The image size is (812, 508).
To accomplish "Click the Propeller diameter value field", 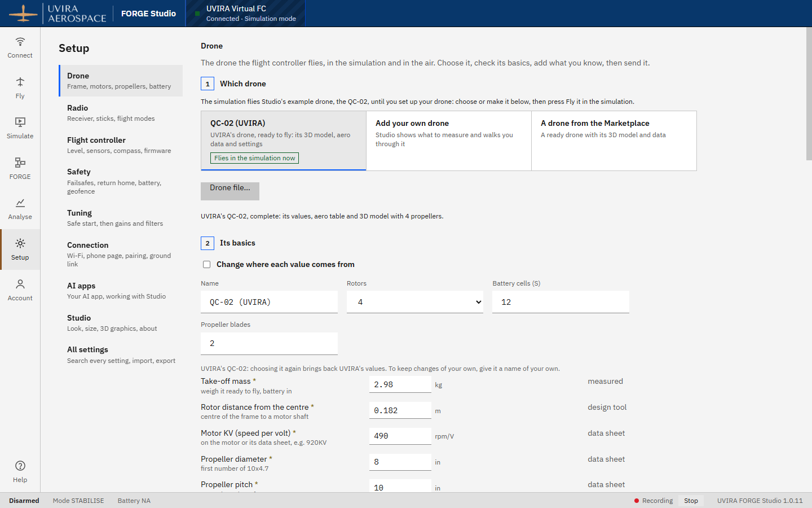I will click(400, 462).
